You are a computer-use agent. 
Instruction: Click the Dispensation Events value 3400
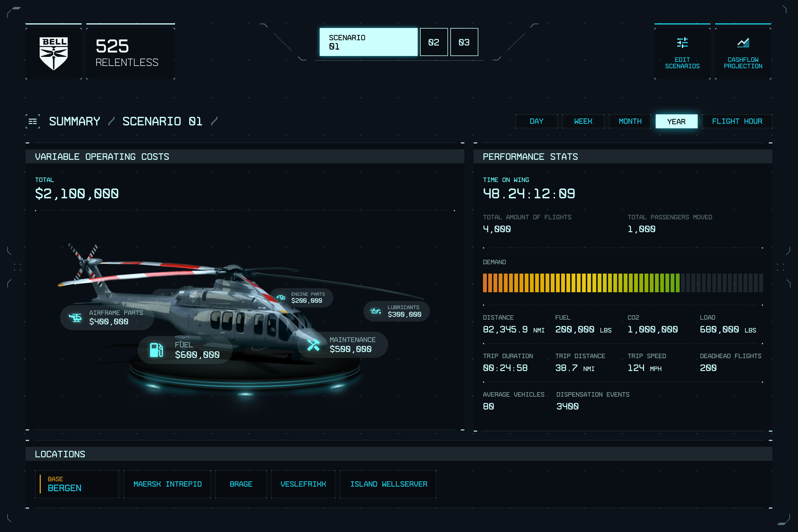pos(567,407)
